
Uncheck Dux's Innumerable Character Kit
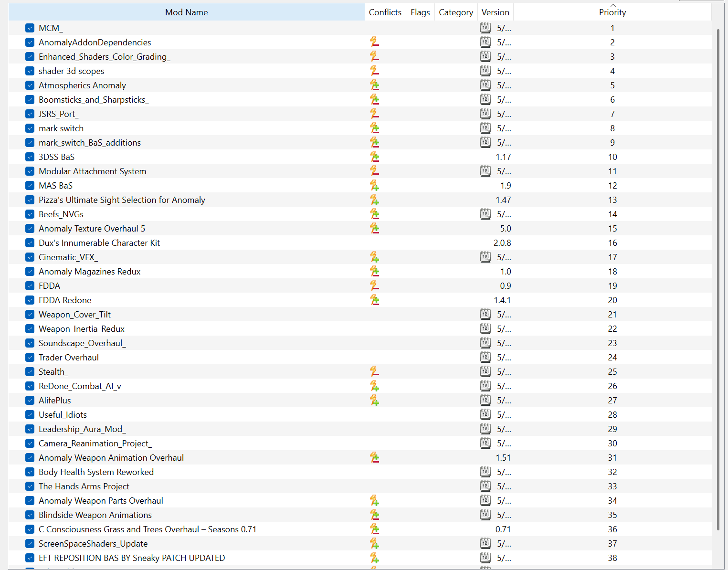pos(30,243)
